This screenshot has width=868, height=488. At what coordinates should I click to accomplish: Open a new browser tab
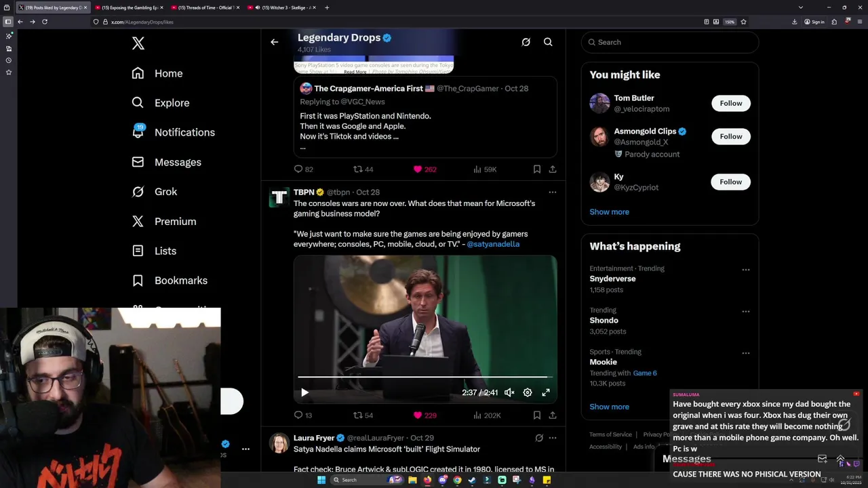pos(327,7)
